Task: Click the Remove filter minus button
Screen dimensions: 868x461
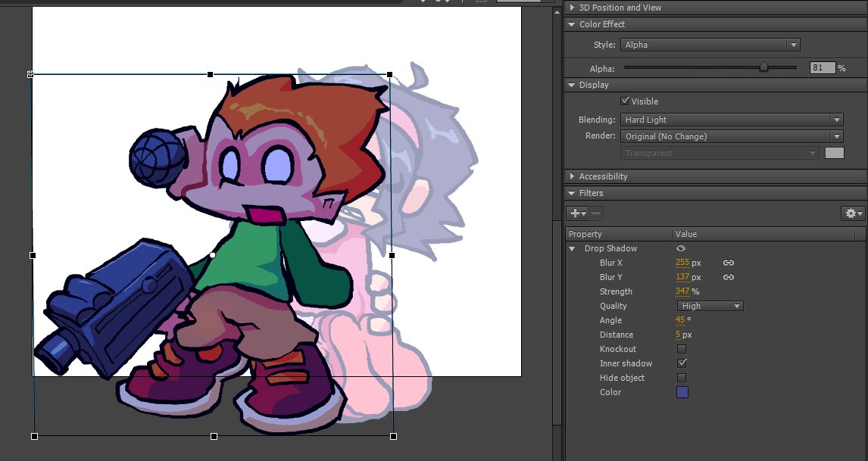Action: (595, 213)
